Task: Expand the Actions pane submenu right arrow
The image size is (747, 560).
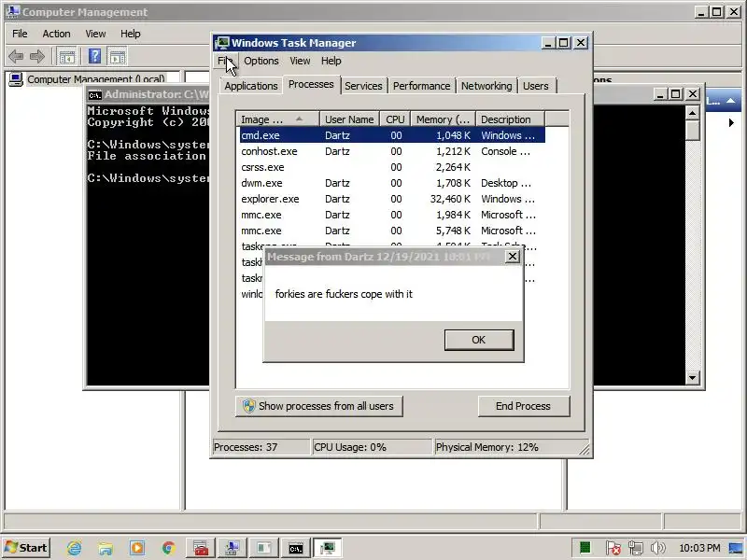Action: click(x=732, y=122)
